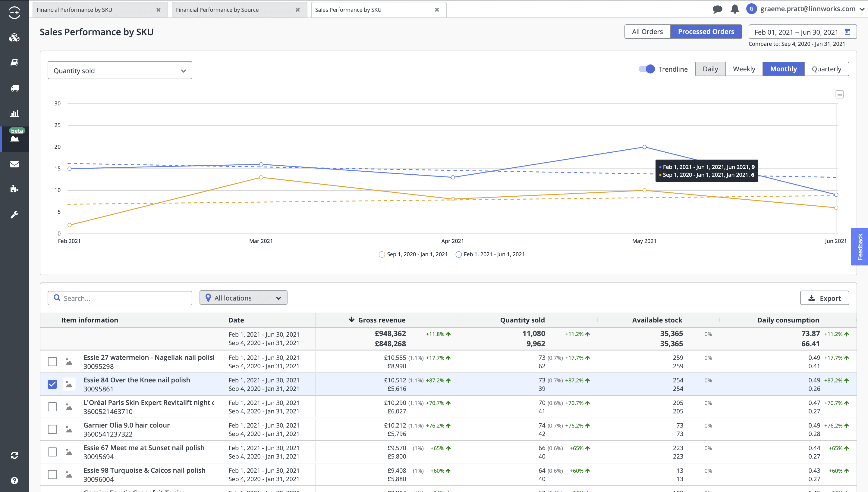This screenshot has height=492, width=868.
Task: Click the image icon for Essie 67 Meet me at Sunset
Action: 69,452
